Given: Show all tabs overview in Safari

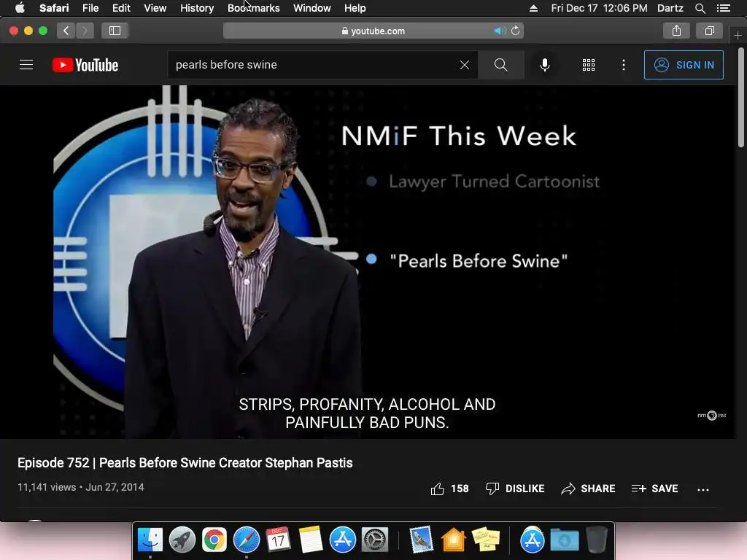Looking at the screenshot, I should coord(710,31).
